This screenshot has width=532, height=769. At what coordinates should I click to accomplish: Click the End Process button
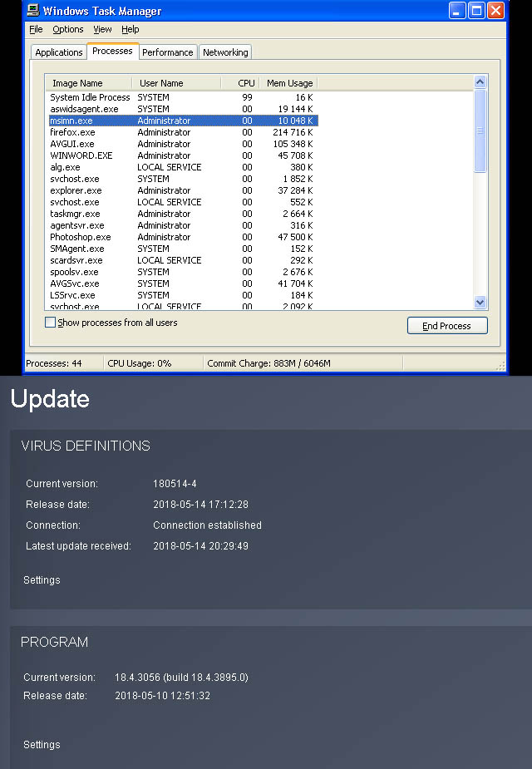(x=447, y=326)
